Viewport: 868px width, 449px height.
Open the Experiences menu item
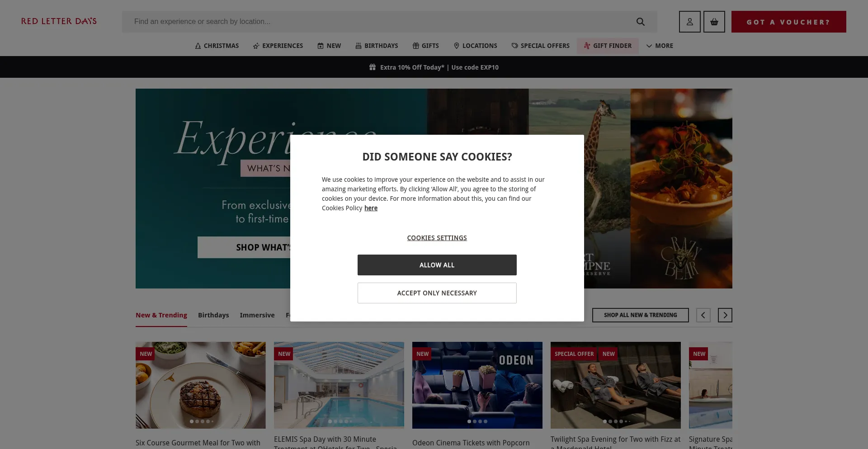pyautogui.click(x=278, y=46)
